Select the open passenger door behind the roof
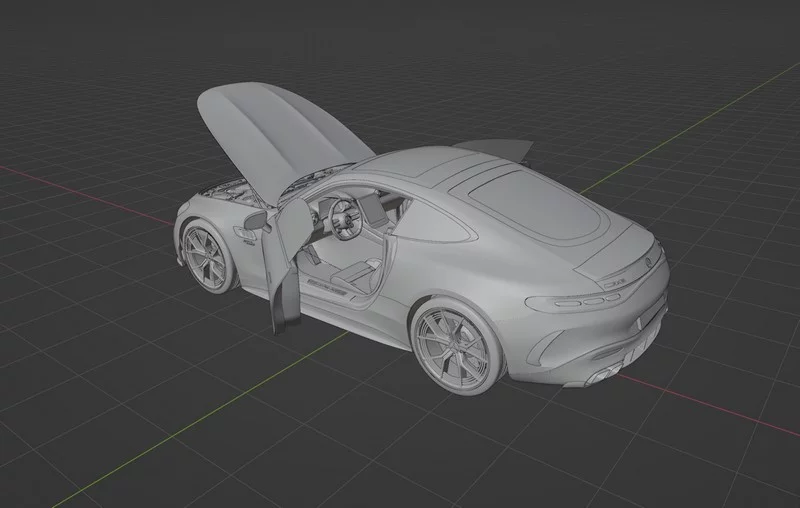This screenshot has height=508, width=800. tap(493, 148)
